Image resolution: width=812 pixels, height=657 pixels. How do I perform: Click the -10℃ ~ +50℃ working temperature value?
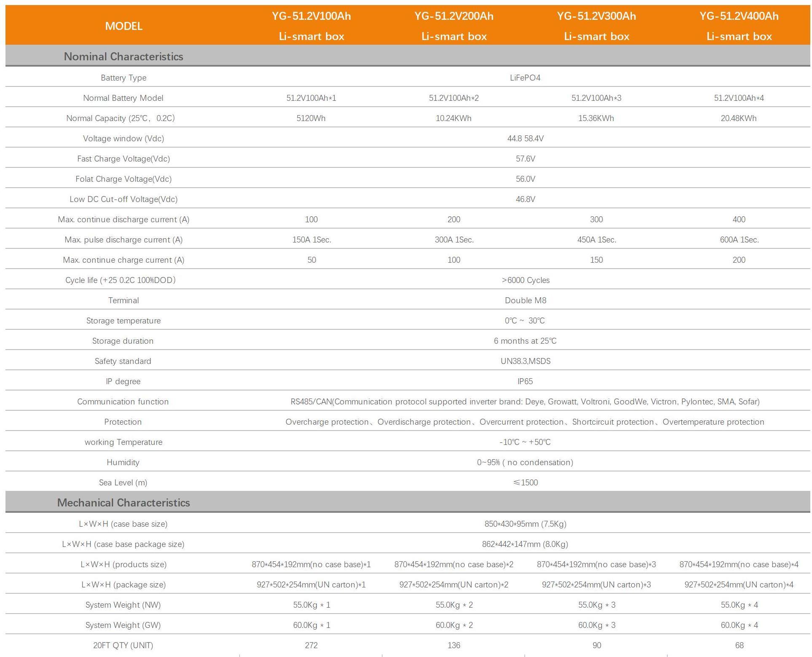[525, 442]
